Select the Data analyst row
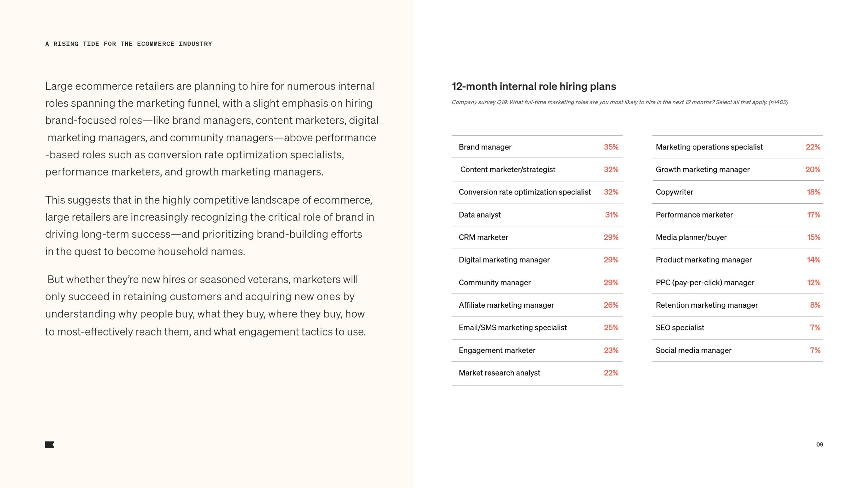 click(537, 215)
